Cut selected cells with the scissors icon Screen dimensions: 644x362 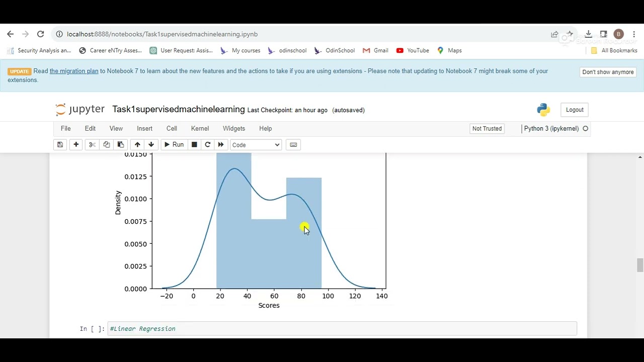92,145
